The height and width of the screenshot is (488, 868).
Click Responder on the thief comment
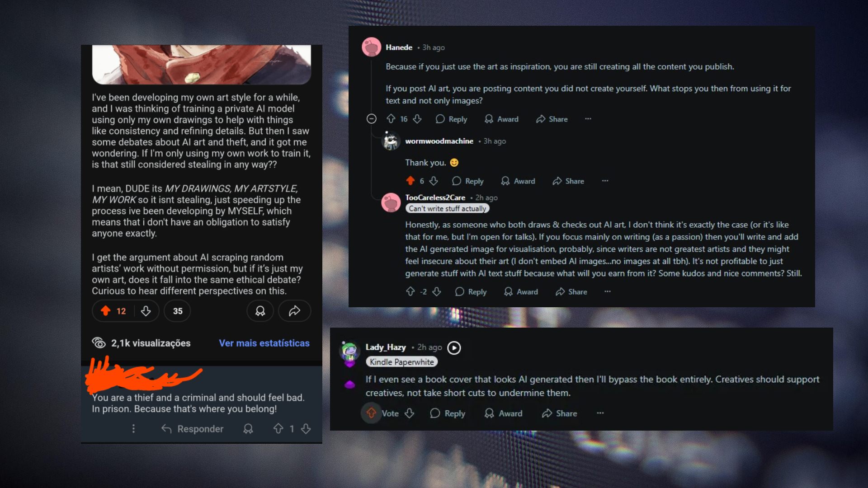point(193,429)
